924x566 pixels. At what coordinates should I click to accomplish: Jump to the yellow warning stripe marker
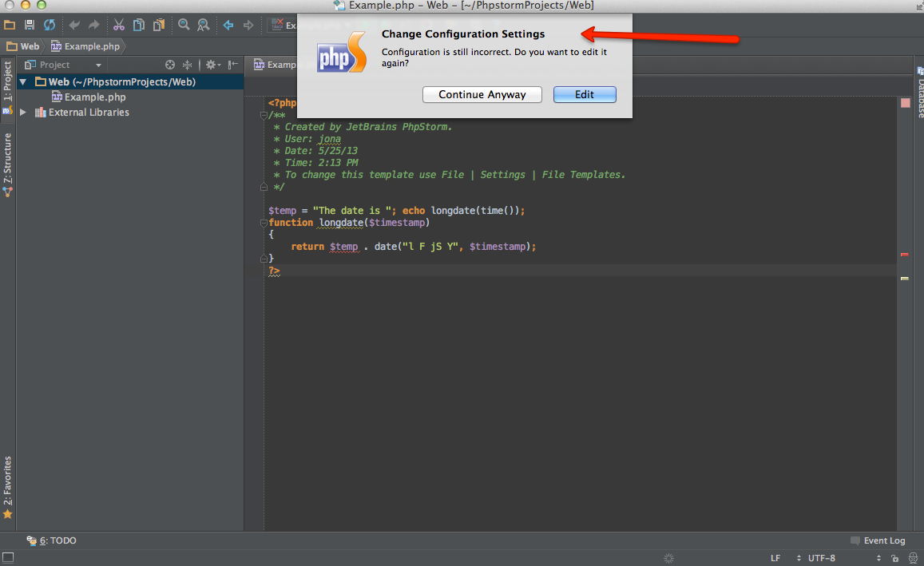905,278
